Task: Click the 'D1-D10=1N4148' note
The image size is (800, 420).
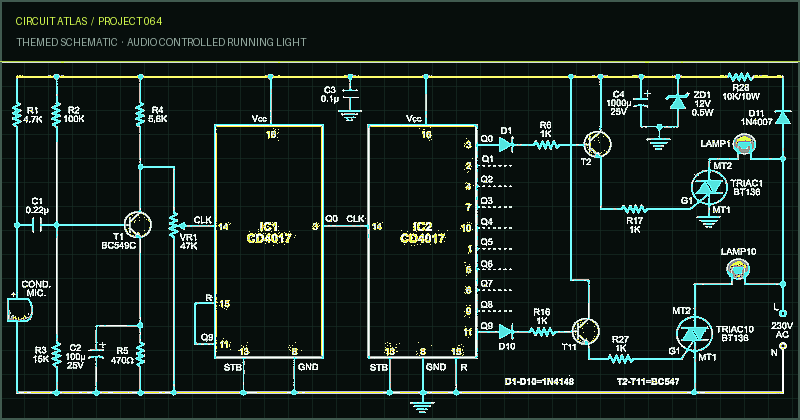Action: pos(539,382)
